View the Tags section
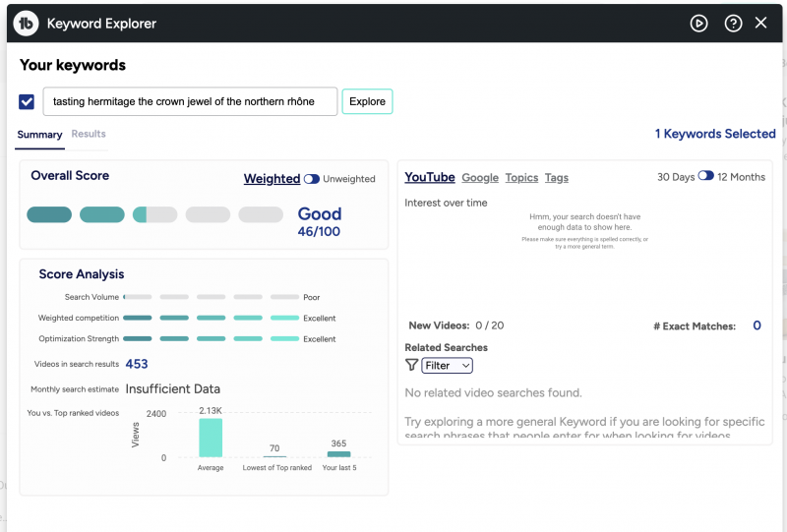Screen dimensions: 787x532 [557, 178]
